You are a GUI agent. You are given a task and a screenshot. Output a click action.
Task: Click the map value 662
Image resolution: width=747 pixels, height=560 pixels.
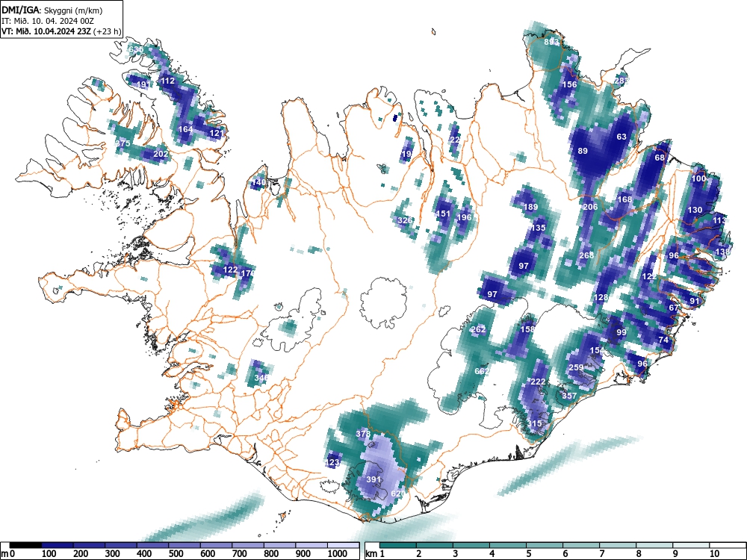tap(482, 371)
